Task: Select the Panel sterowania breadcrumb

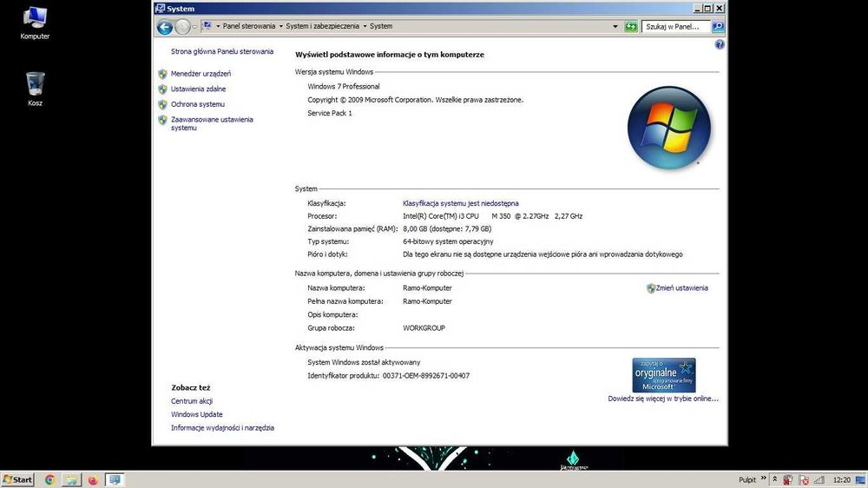Action: (x=248, y=26)
